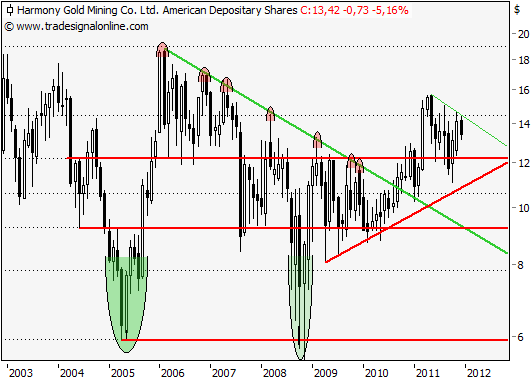Open the www.tradesignalonline.com credit text
The image size is (531, 380).
77,26
